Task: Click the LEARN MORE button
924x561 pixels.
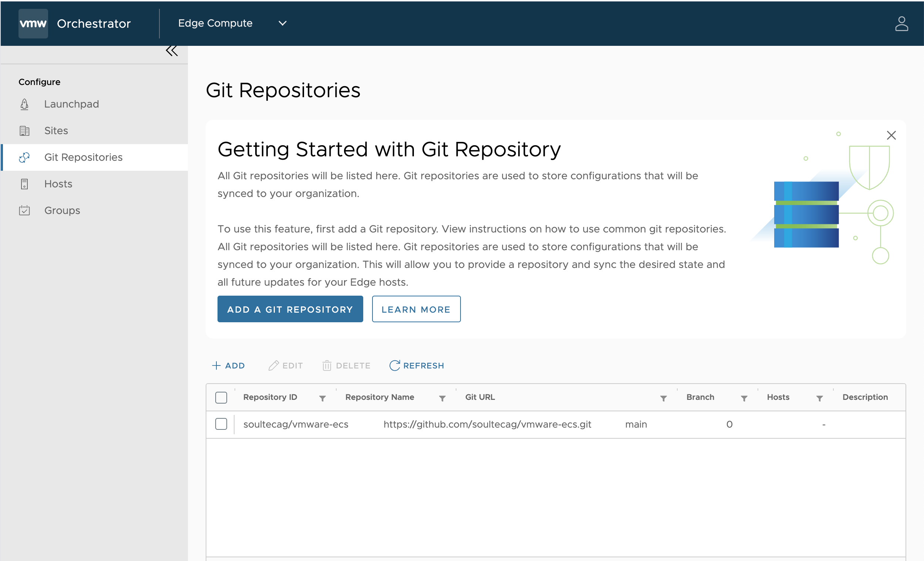Action: pyautogui.click(x=416, y=309)
